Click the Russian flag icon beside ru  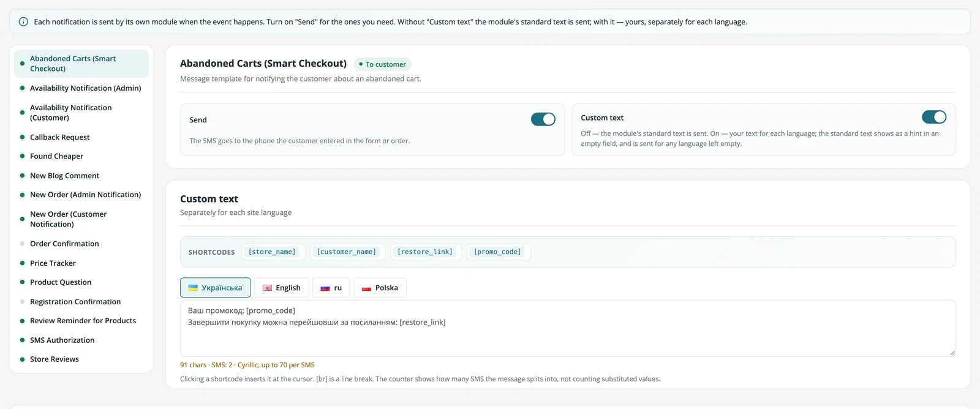point(325,288)
